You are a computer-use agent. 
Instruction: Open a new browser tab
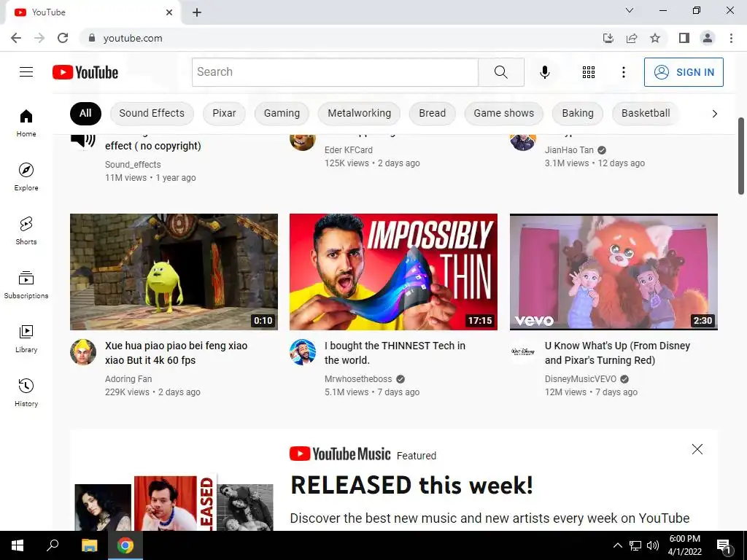pos(197,12)
